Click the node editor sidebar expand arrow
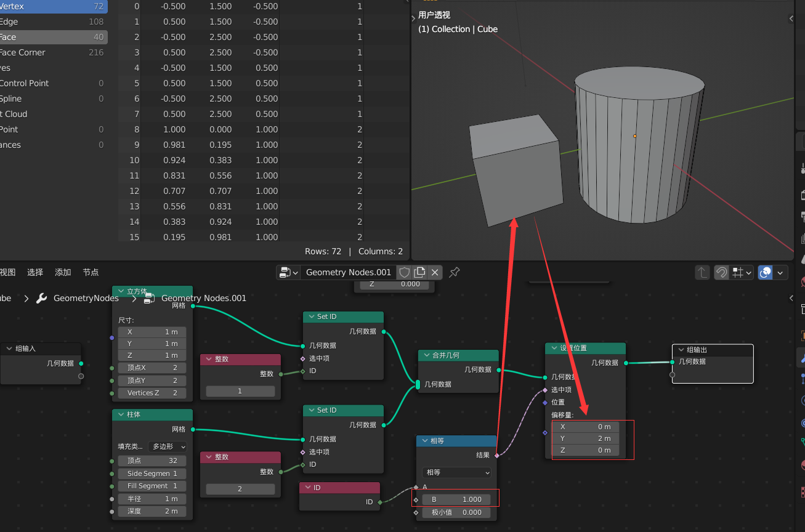This screenshot has width=805, height=532. point(791,299)
